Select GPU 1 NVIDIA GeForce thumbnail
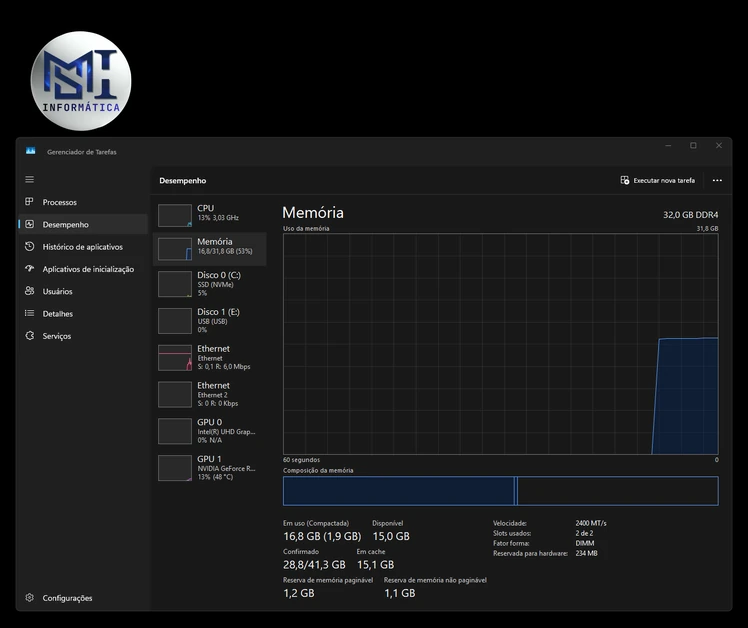The image size is (748, 628). pyautogui.click(x=175, y=468)
